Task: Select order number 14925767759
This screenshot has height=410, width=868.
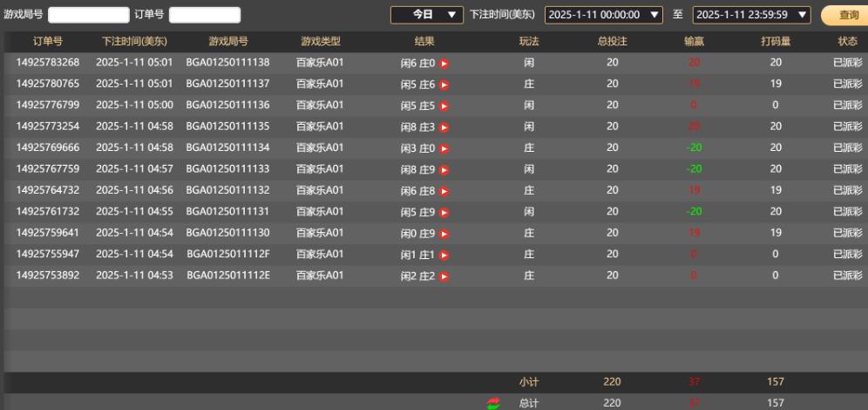Action: click(x=48, y=169)
